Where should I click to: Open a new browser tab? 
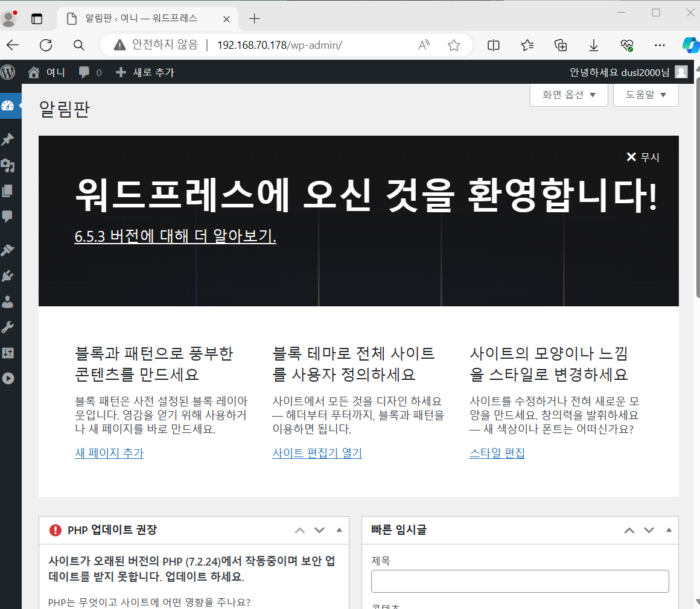point(255,19)
